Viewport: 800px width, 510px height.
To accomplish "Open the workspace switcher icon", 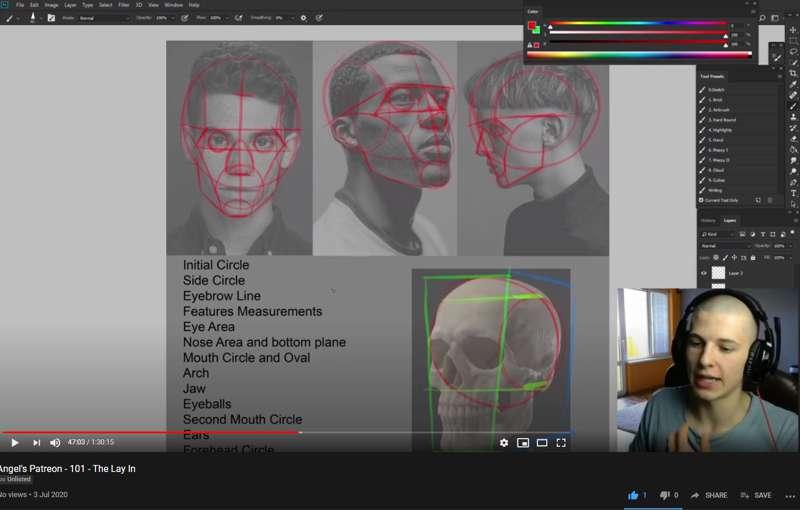I will pos(774,18).
